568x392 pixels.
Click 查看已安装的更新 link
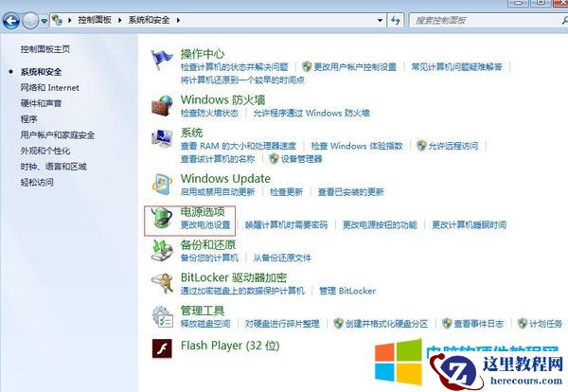tap(351, 192)
